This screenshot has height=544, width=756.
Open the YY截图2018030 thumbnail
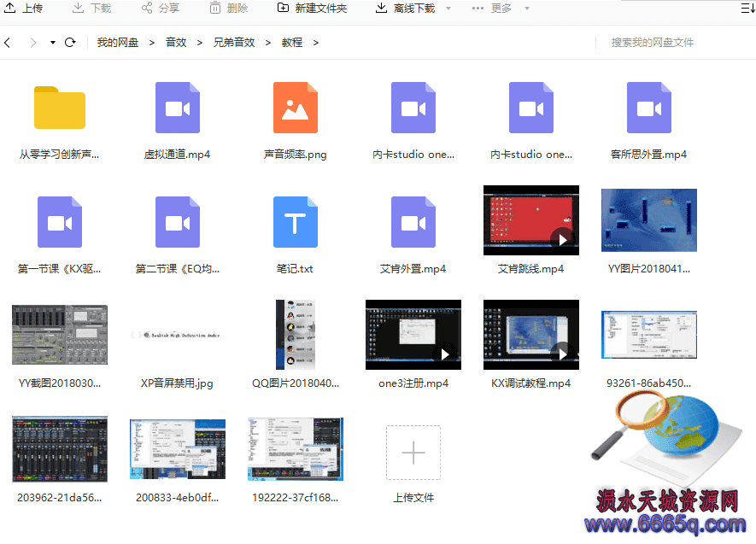click(x=60, y=335)
